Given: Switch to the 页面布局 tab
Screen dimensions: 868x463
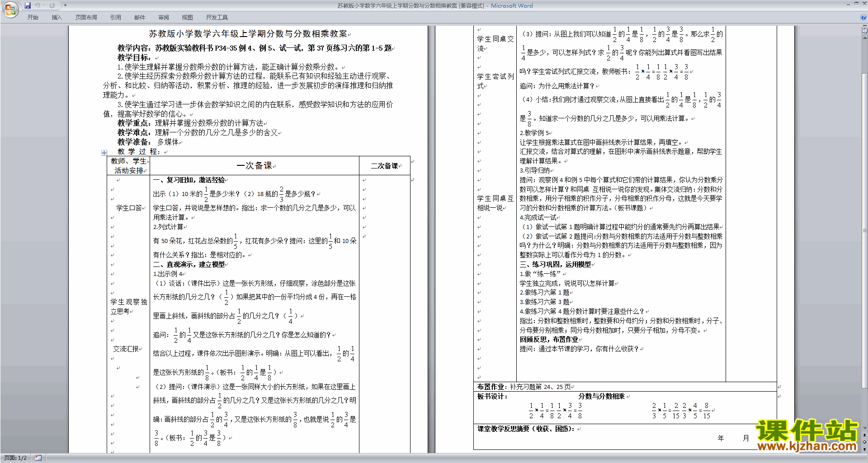Looking at the screenshot, I should pyautogui.click(x=86, y=18).
